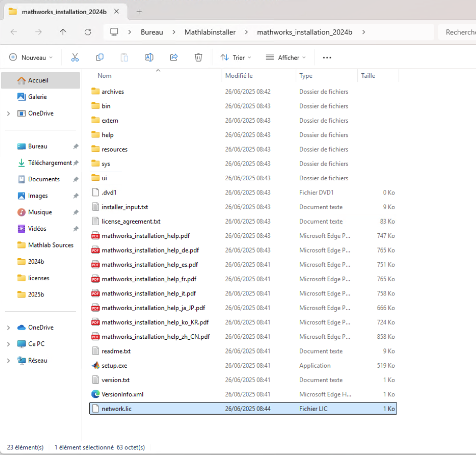Unpin Musique using its pin icon

click(76, 212)
